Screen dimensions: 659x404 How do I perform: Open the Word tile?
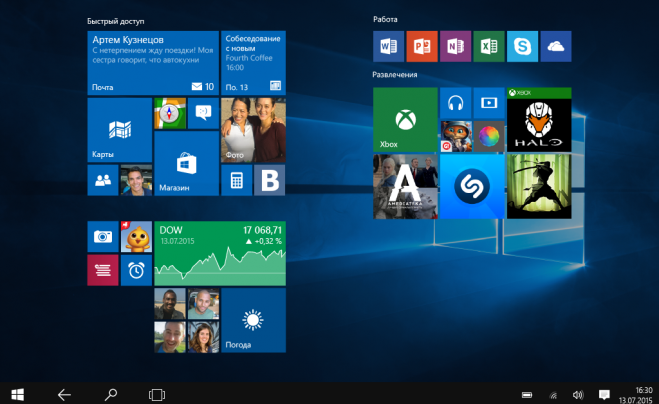click(388, 46)
